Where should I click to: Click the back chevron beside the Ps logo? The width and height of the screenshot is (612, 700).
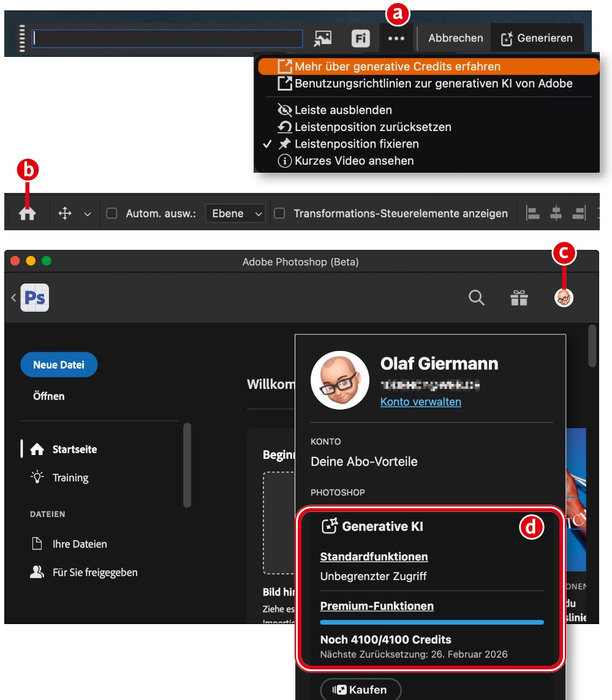(13, 297)
